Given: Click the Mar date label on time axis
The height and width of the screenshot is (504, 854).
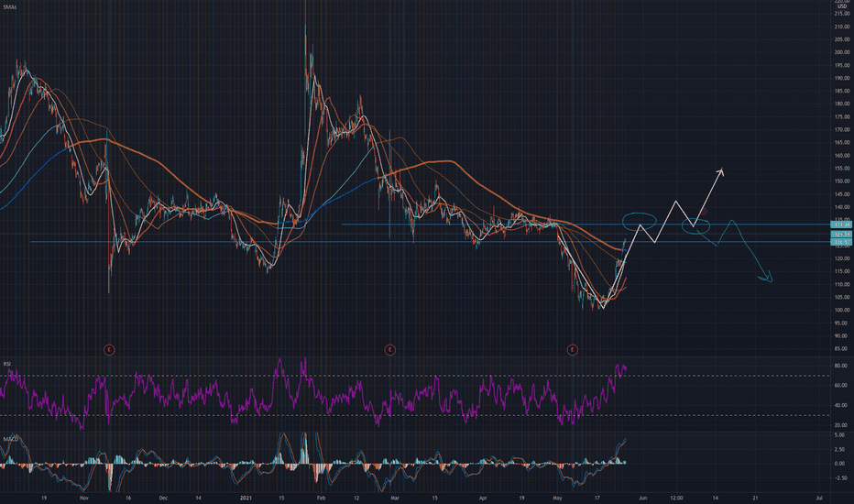Looking at the screenshot, I should [395, 498].
